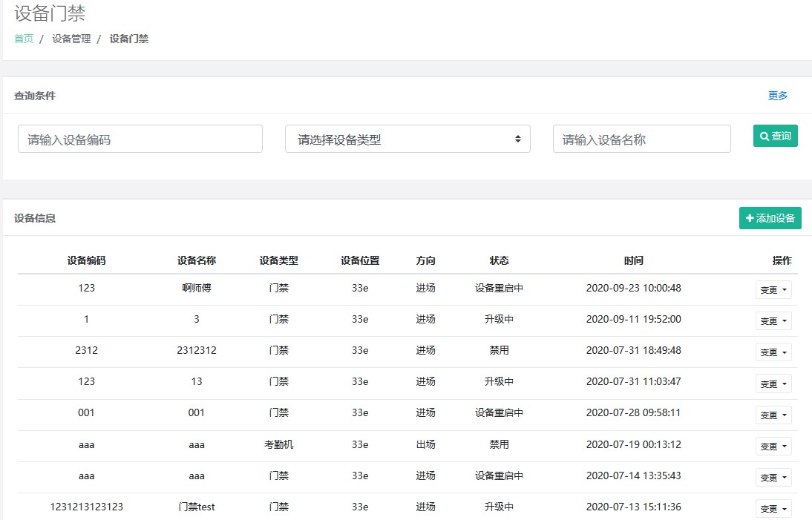Click 设备管理 in the breadcrumb

[x=71, y=39]
